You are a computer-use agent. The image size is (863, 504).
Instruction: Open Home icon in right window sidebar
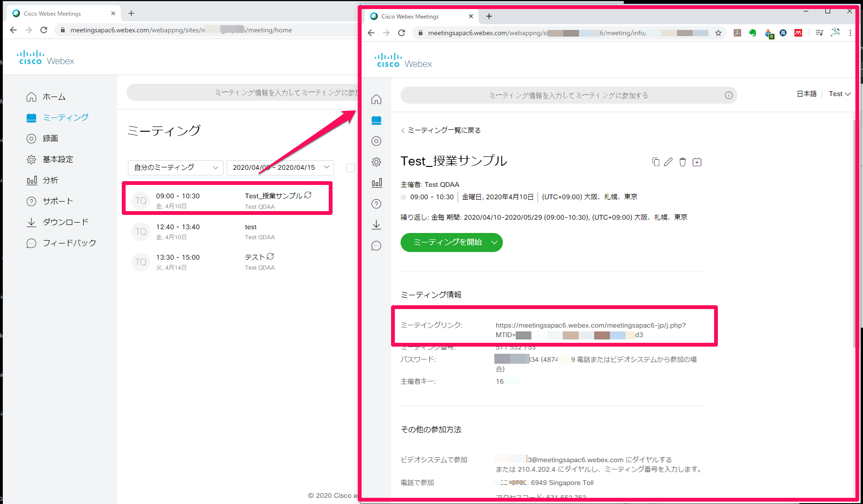coord(376,99)
